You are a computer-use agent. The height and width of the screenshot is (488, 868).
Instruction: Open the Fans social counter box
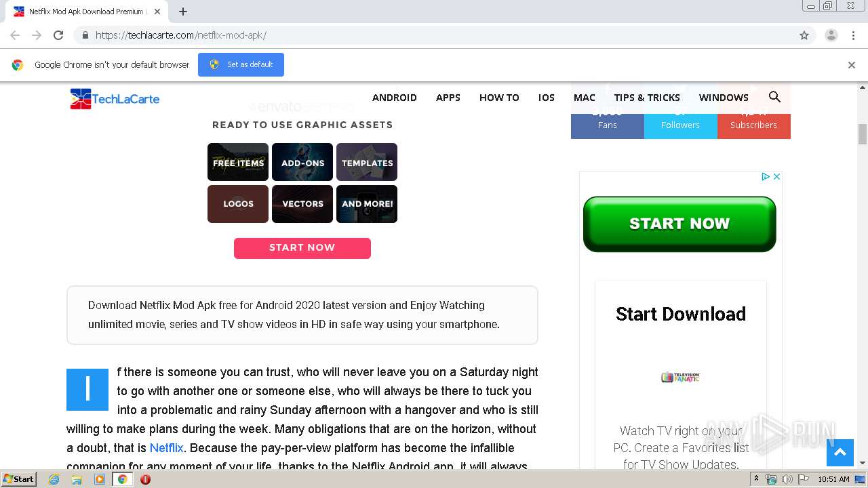tap(608, 119)
